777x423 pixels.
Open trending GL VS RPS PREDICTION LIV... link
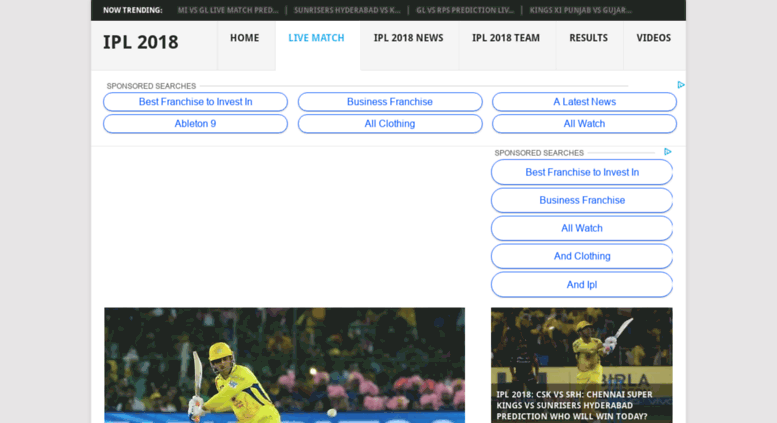(465, 10)
